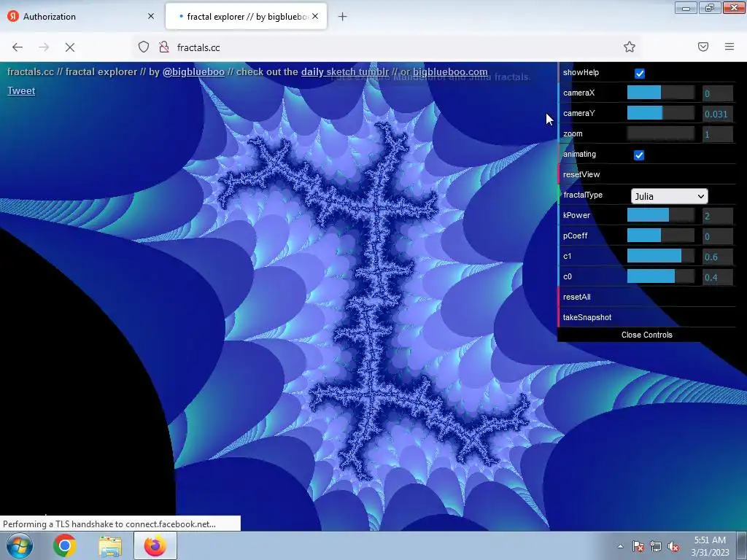Click the forward navigation arrow
This screenshot has width=747, height=560.
click(44, 47)
